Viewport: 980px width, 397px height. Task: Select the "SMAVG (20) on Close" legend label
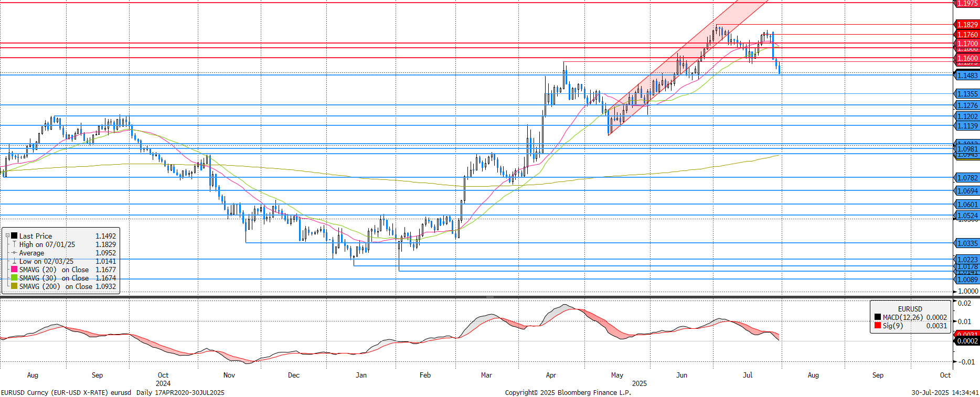tap(54, 270)
